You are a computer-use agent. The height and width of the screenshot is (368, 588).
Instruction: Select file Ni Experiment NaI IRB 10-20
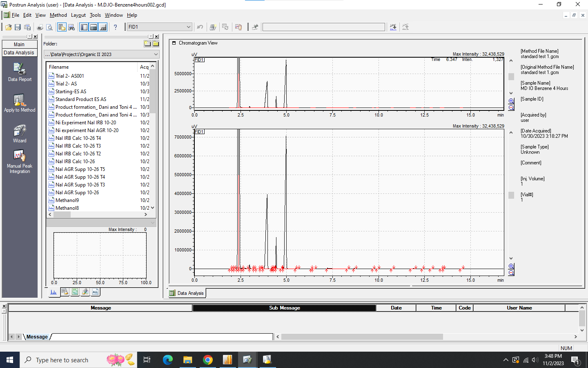click(x=86, y=123)
